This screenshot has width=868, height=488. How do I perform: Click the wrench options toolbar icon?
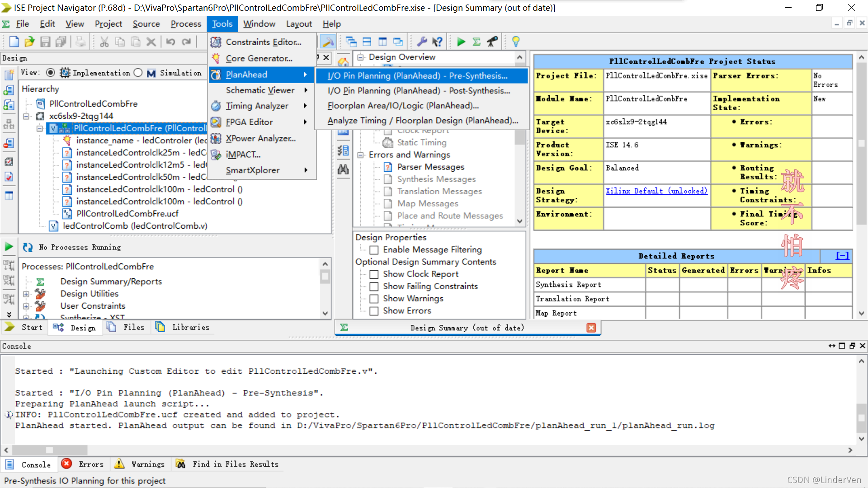422,42
